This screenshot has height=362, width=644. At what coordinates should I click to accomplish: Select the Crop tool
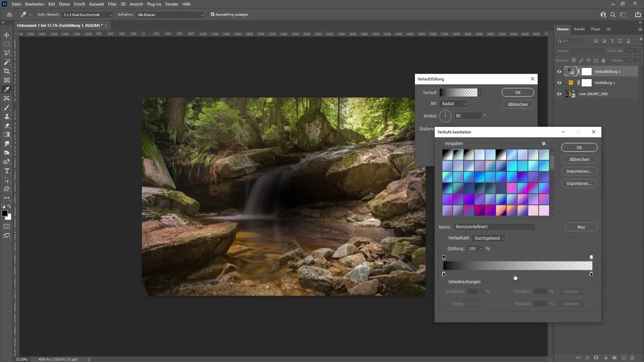7,71
